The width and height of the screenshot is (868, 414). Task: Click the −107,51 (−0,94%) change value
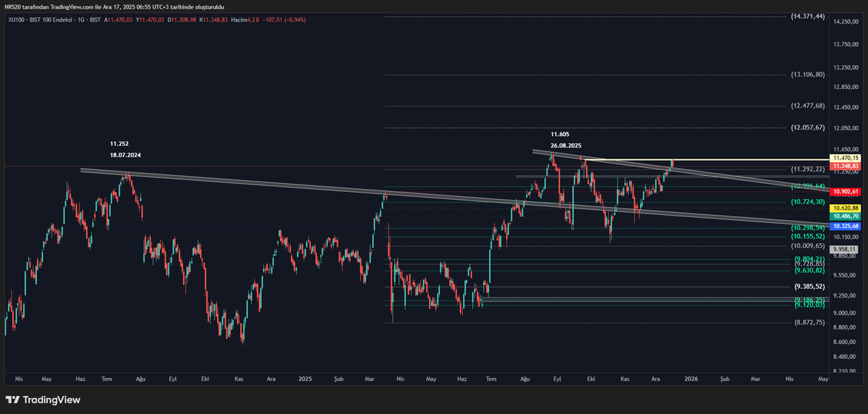(284, 20)
